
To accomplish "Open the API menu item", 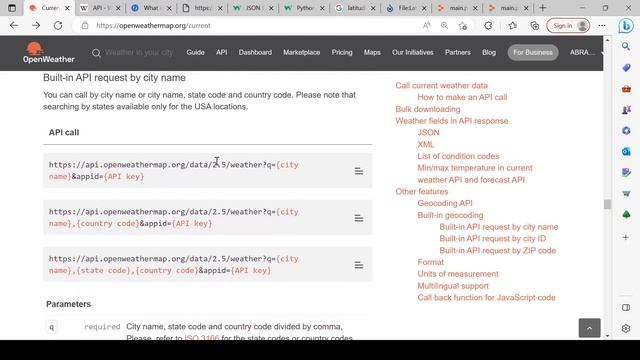I will pos(222,52).
